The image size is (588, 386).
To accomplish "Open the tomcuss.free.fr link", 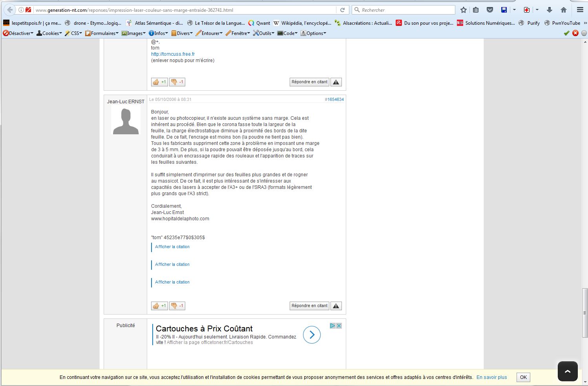I will 173,54.
